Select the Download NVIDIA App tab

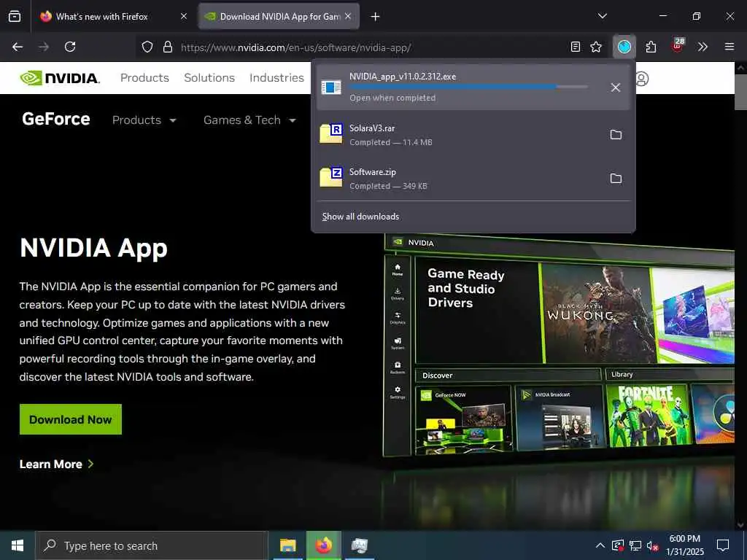click(x=279, y=17)
